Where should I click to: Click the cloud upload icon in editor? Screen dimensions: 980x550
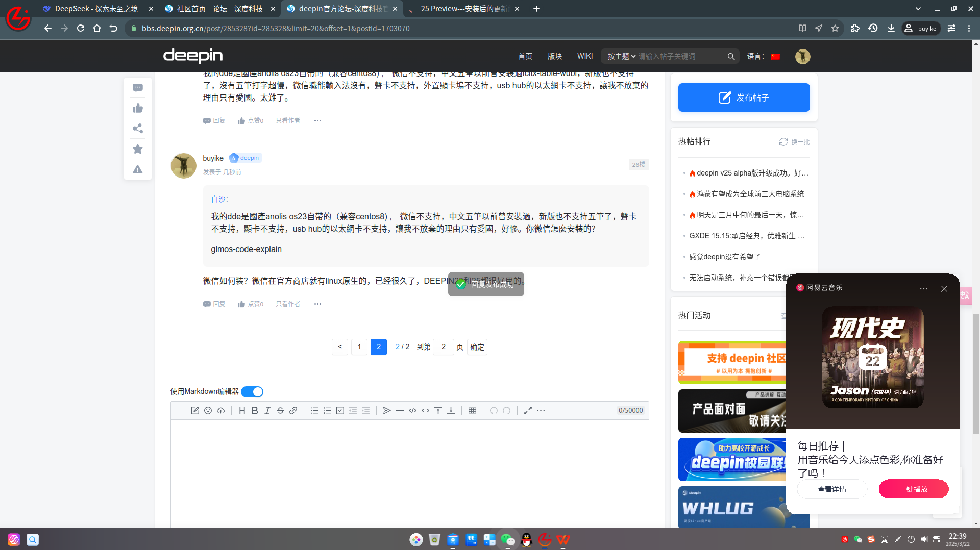click(x=220, y=411)
